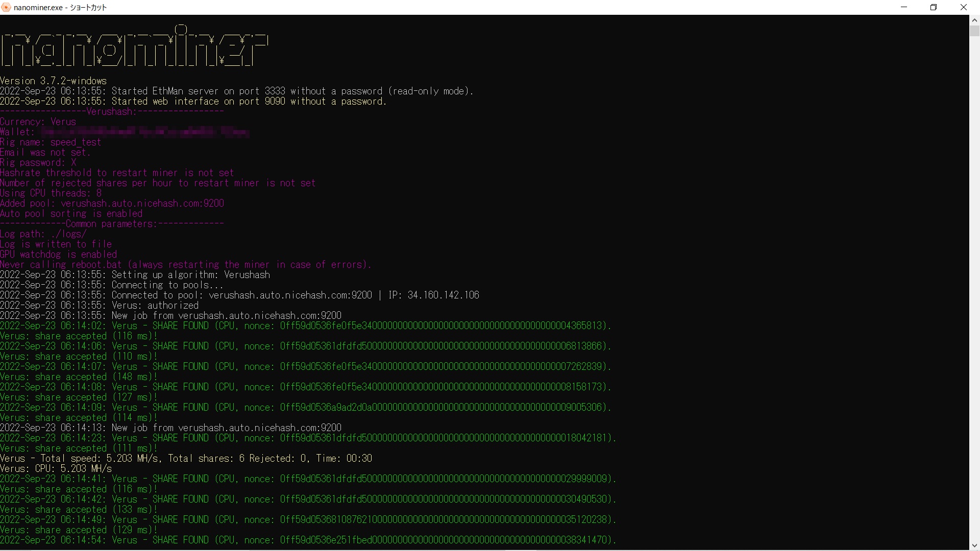Click the 'GPU watchdog is enabled' line
Viewport: 980px width, 551px height.
(x=58, y=255)
